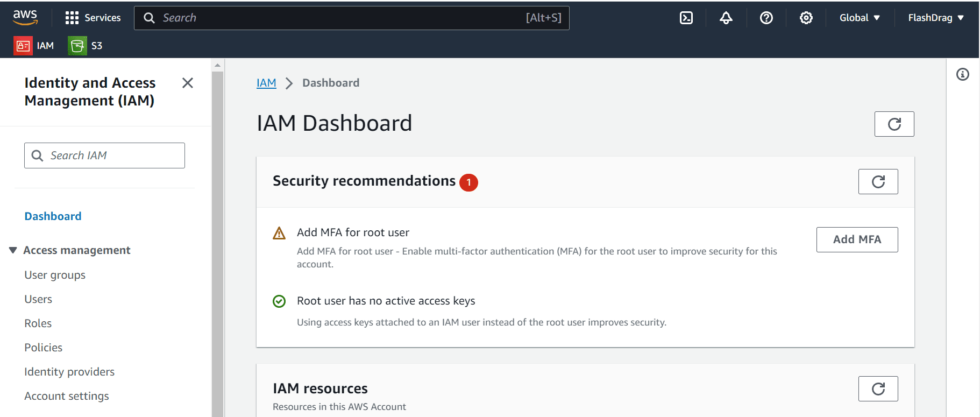Open the notifications bell
The width and height of the screenshot is (980, 417).
tap(726, 18)
